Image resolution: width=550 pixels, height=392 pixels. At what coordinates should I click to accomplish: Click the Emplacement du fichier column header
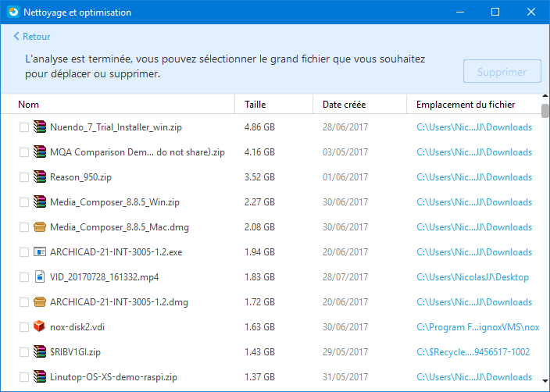(474, 104)
